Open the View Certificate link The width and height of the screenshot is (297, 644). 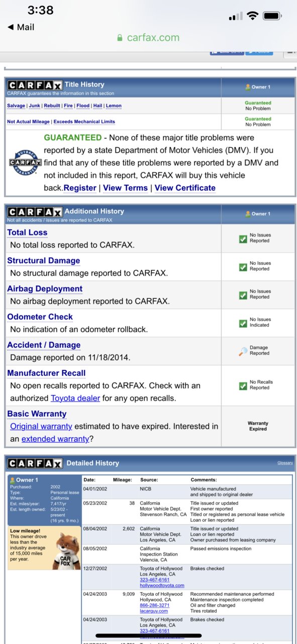185,188
